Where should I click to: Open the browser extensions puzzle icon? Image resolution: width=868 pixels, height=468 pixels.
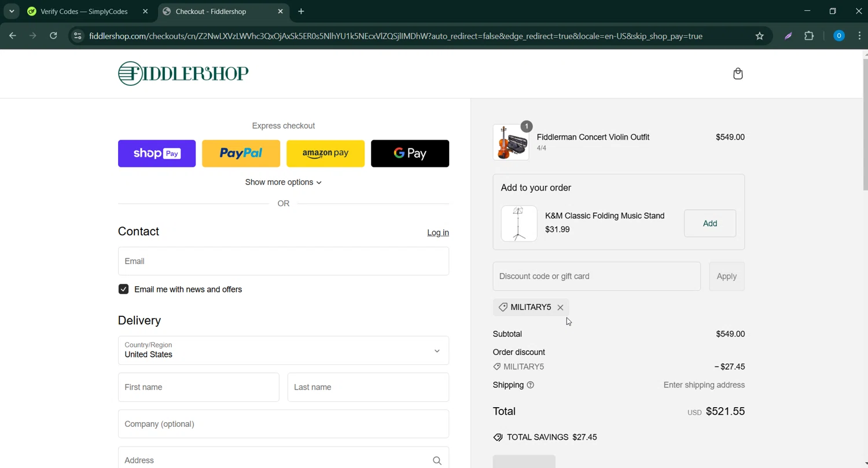coord(809,36)
